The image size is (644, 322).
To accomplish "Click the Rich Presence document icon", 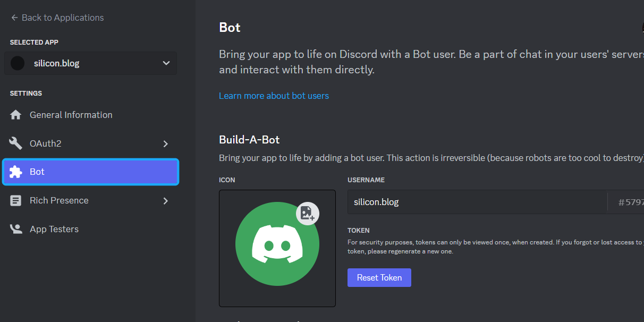I will 16,201.
